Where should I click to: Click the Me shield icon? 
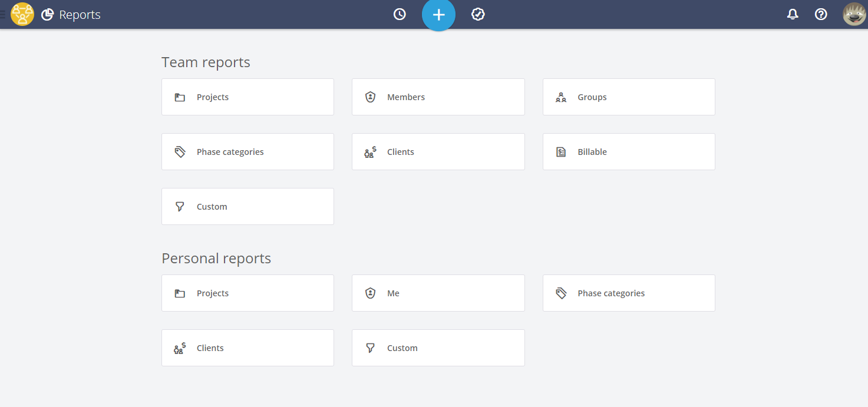[370, 293]
